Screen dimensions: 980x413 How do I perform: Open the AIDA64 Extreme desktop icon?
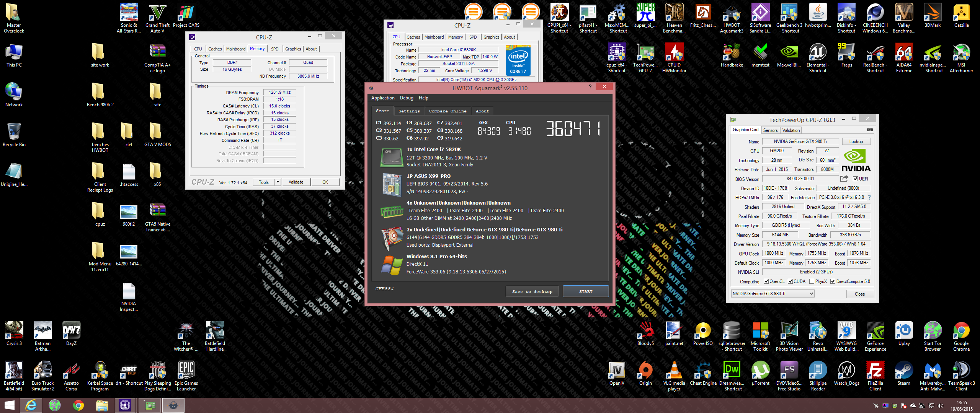click(x=904, y=58)
